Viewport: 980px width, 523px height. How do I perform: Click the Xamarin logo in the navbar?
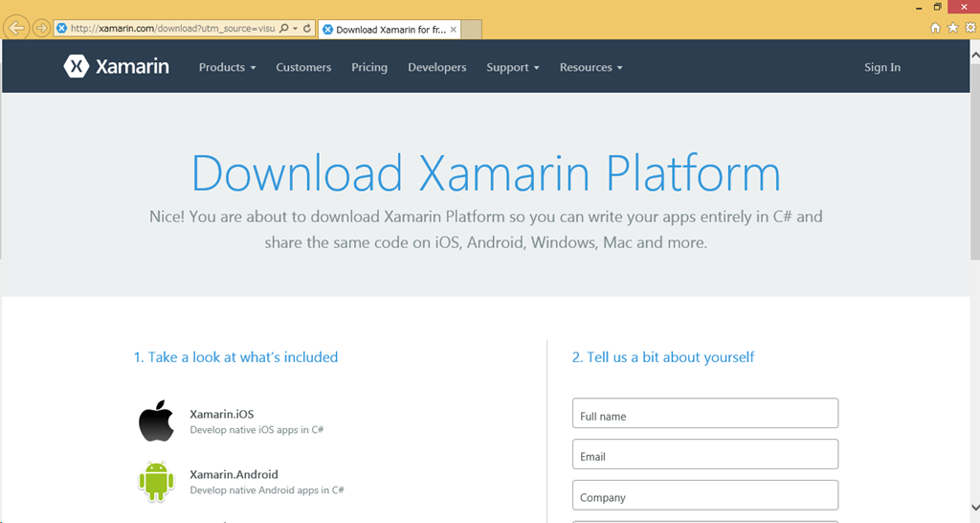coord(116,67)
